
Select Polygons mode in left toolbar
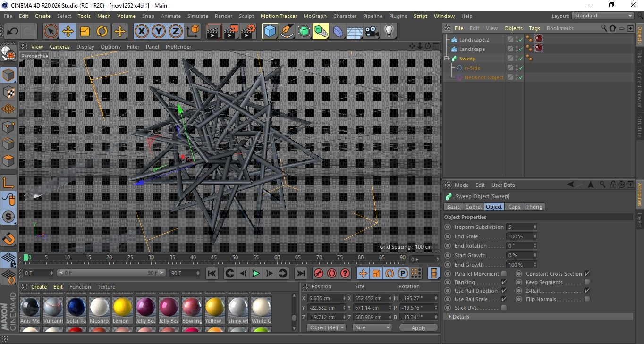(x=8, y=161)
